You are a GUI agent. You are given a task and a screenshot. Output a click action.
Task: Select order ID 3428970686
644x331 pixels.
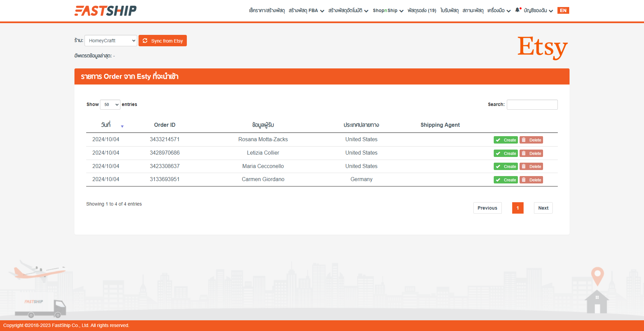coord(165,153)
